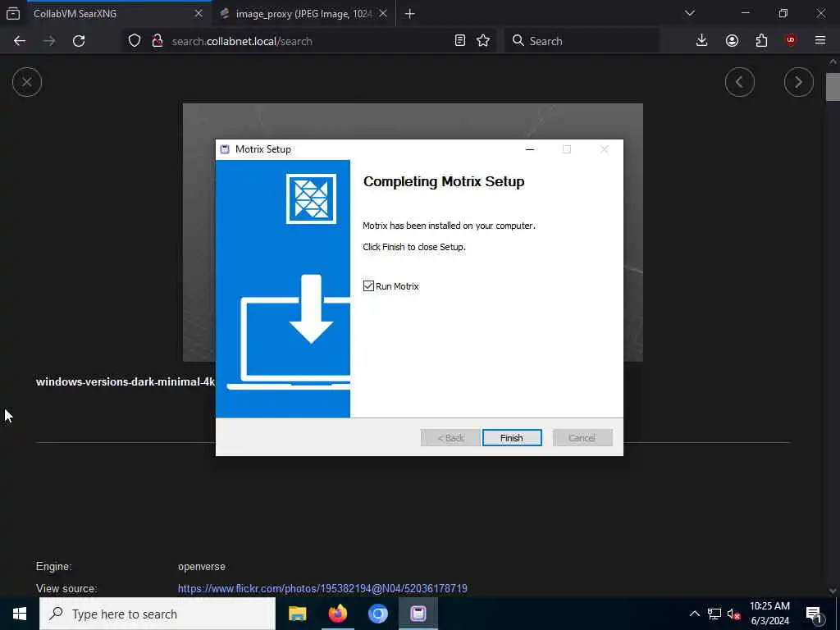The image size is (840, 630).
Task: Switch to image_proxy JPEG tab
Action: click(304, 14)
